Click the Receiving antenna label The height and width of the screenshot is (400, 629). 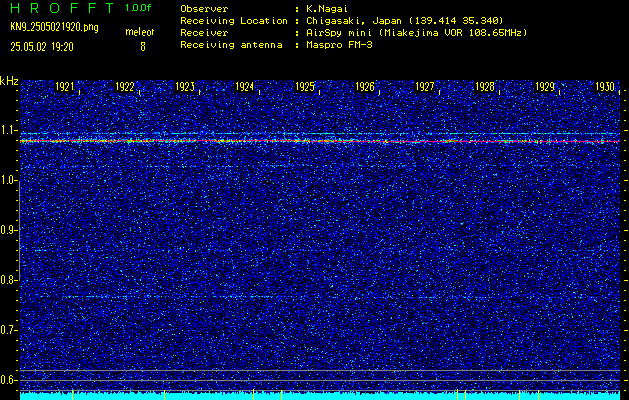[231, 45]
